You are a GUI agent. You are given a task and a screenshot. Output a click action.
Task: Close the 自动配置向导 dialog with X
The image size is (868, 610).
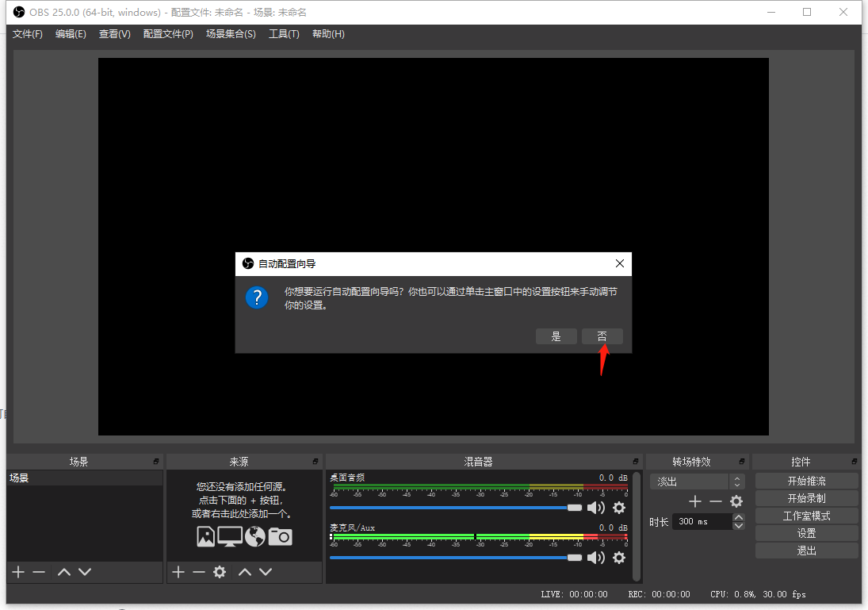[x=619, y=263]
